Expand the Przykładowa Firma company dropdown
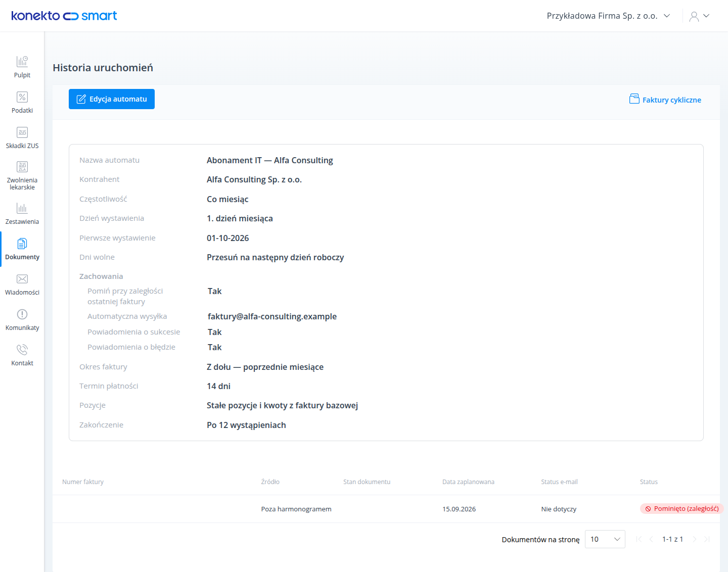 609,16
